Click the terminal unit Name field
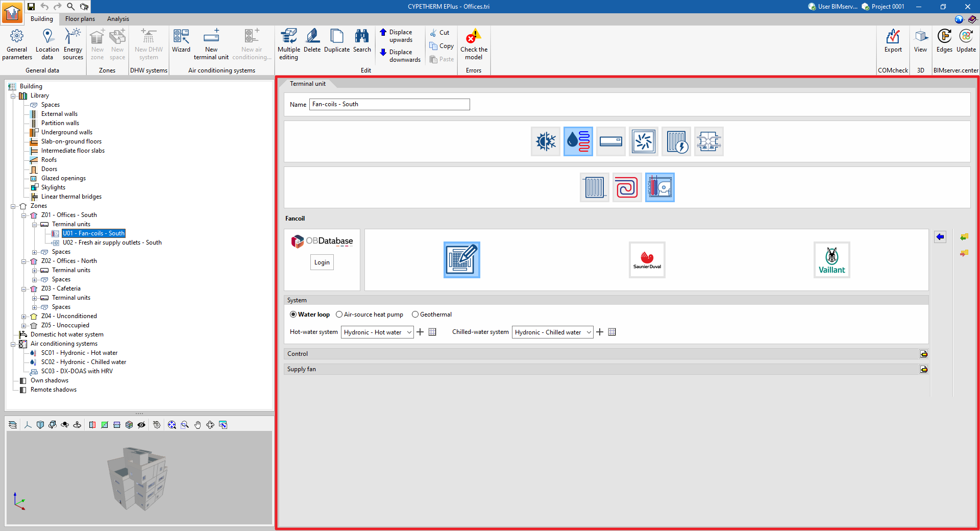 click(x=389, y=104)
